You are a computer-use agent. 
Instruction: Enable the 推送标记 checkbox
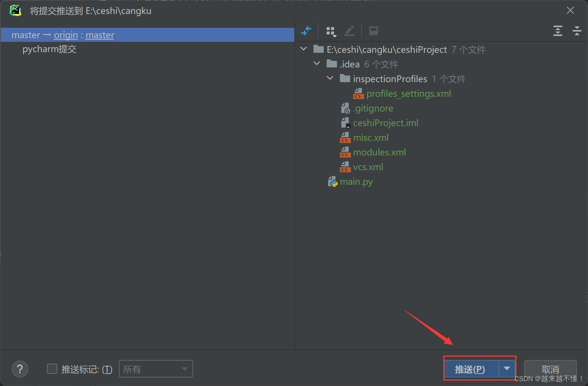point(52,369)
